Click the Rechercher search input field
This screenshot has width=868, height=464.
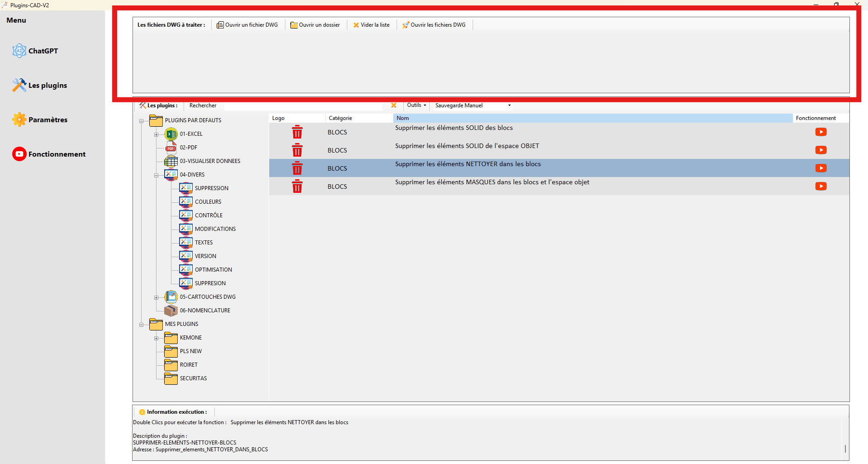[303, 105]
